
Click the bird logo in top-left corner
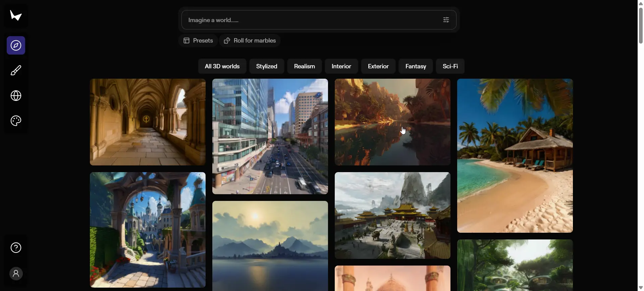click(x=16, y=16)
